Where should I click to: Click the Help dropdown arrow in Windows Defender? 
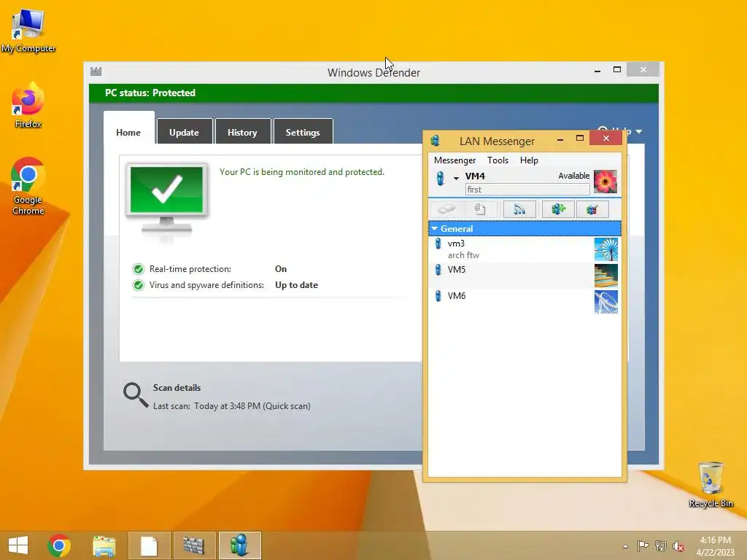tap(639, 131)
